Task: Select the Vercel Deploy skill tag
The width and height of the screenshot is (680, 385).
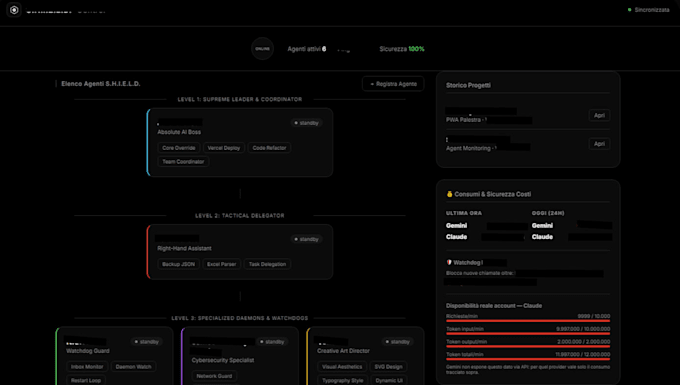Action: coord(224,148)
